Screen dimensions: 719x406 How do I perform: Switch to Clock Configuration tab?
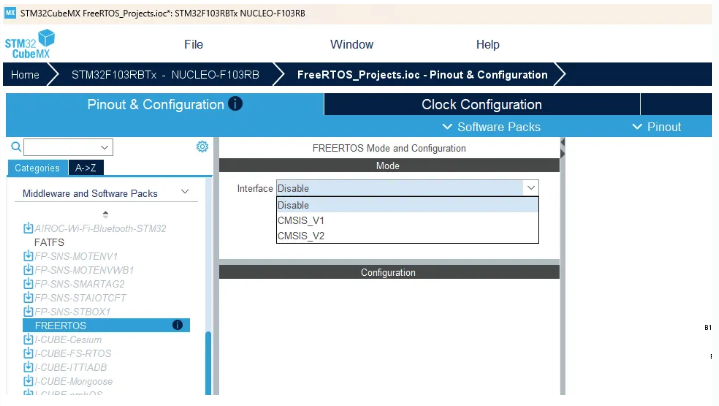(481, 104)
